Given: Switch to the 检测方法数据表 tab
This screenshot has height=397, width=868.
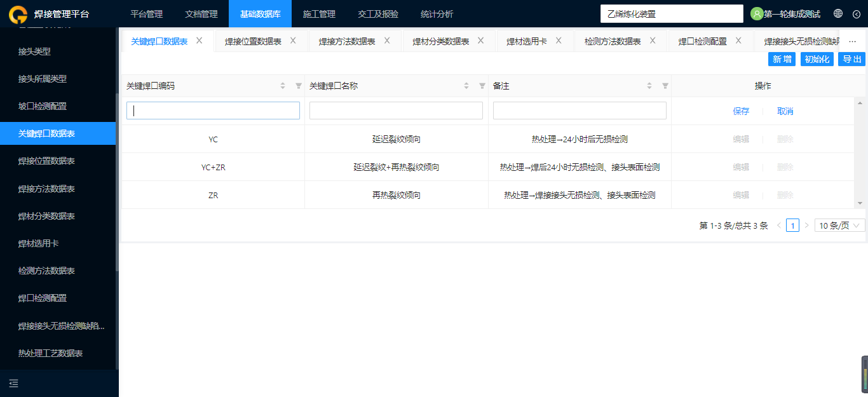Looking at the screenshot, I should coord(613,41).
